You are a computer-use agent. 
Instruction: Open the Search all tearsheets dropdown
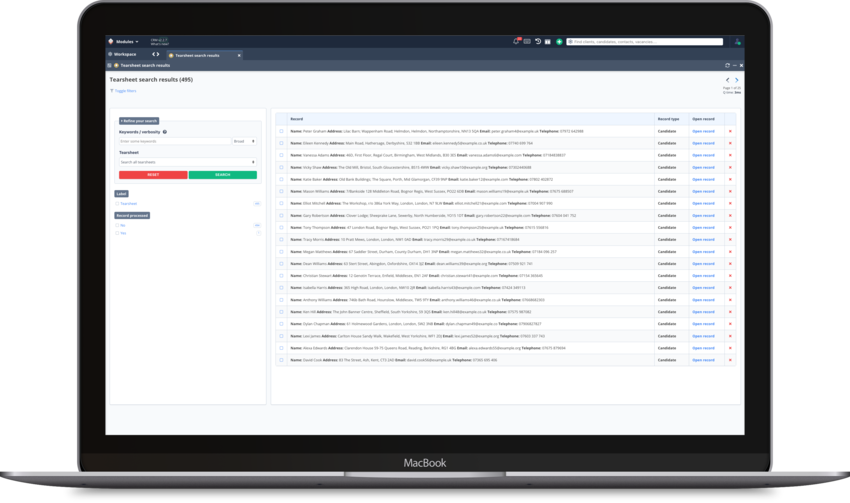[x=188, y=162]
